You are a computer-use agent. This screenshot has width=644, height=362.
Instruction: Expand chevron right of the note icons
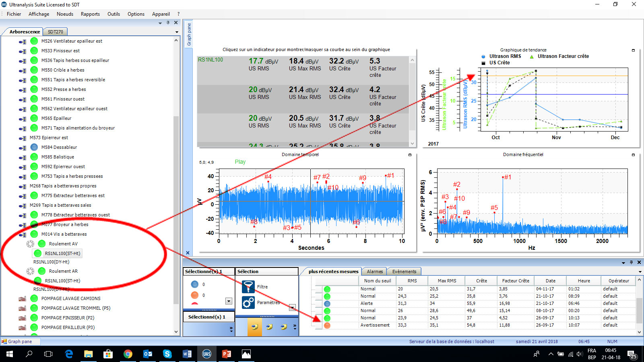[295, 327]
